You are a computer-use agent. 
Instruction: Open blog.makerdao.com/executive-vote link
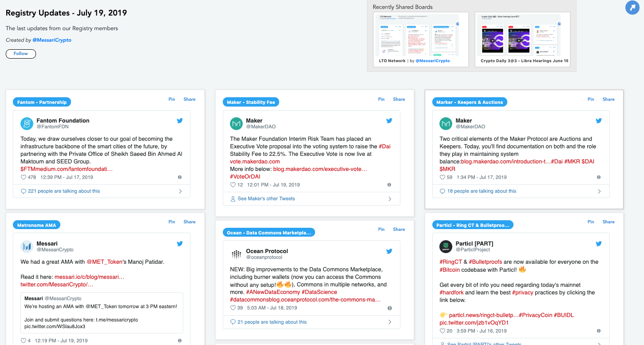[320, 169]
